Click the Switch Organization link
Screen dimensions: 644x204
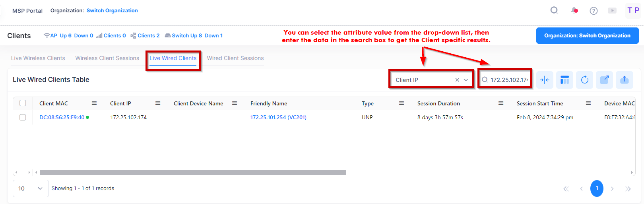pos(112,11)
